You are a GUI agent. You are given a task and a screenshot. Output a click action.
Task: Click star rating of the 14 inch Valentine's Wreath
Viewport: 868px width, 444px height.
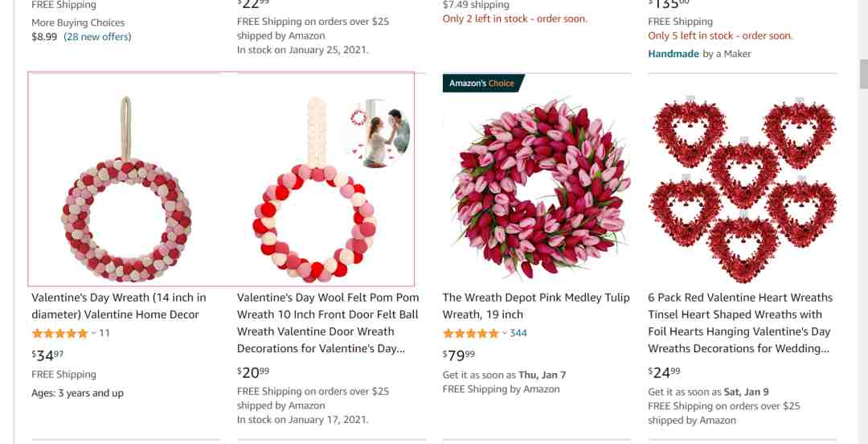click(x=59, y=333)
